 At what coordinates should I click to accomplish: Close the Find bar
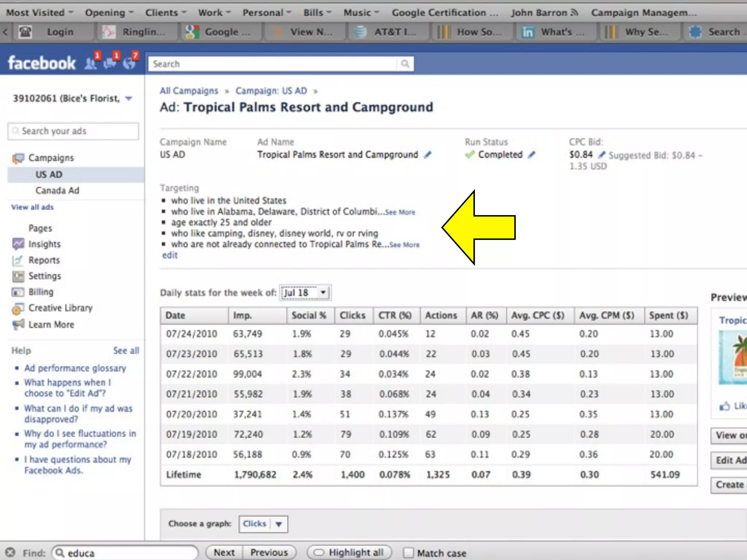[10, 552]
